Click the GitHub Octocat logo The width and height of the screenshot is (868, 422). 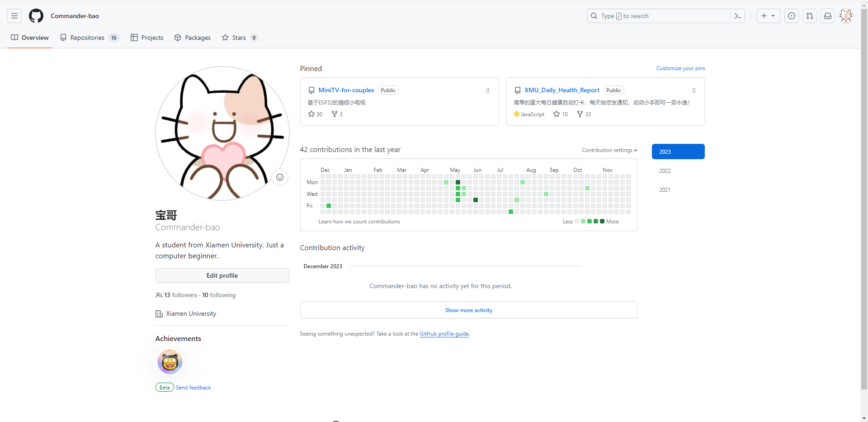point(36,16)
